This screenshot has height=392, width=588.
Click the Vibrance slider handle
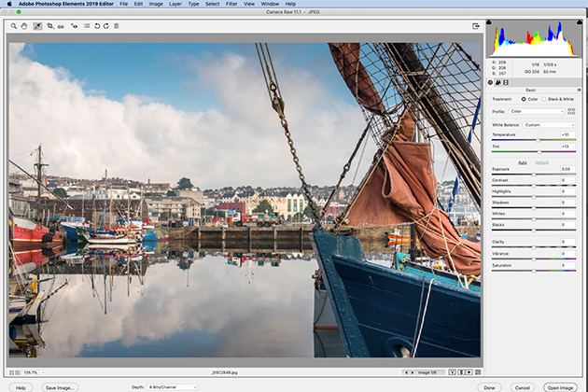click(x=534, y=259)
